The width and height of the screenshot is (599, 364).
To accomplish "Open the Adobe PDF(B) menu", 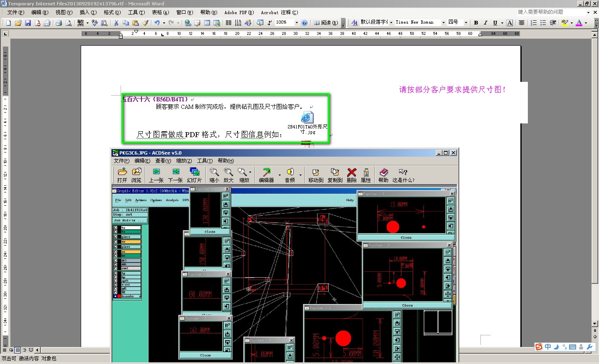I will point(239,12).
